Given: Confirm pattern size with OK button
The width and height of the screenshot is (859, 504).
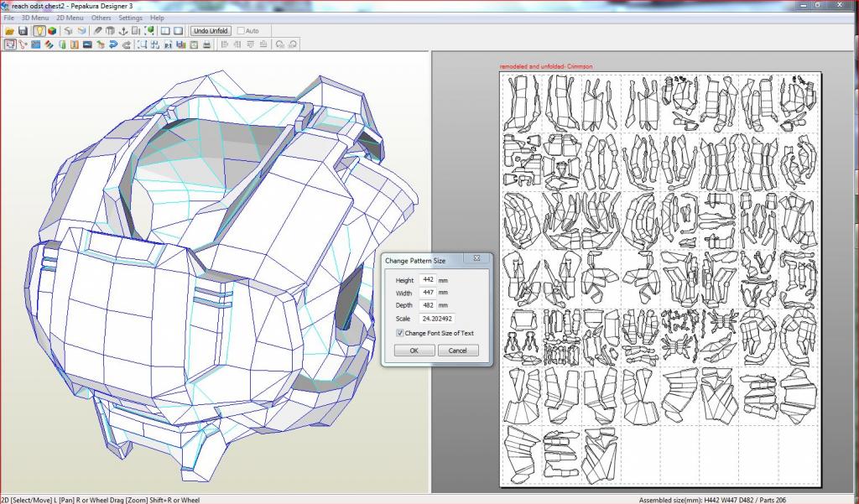Looking at the screenshot, I should pyautogui.click(x=414, y=351).
